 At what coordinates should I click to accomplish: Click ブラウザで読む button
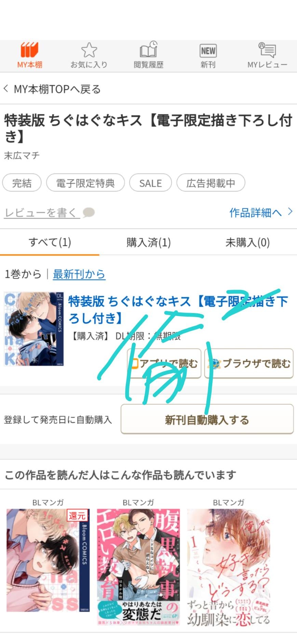(249, 363)
